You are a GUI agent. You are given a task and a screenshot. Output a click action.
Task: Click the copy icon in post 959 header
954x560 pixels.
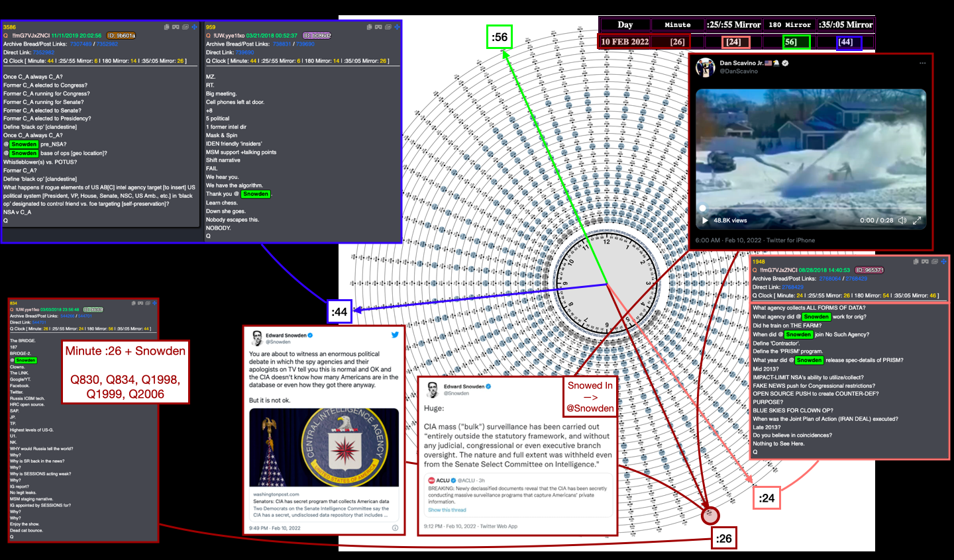tap(369, 27)
